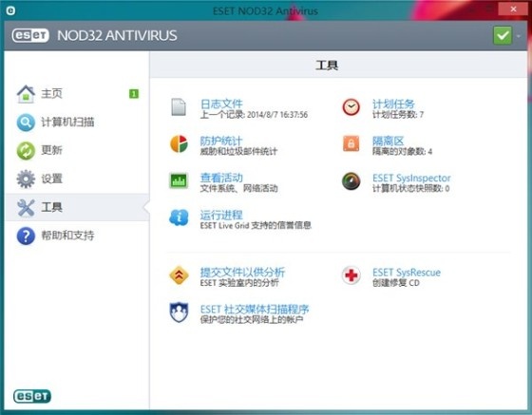
Task: Click the text 文件系统、网络活动
Action: coord(238,188)
